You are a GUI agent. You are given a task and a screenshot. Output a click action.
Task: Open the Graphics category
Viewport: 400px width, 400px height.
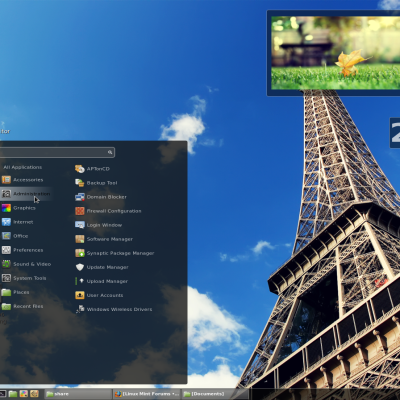[18, 208]
